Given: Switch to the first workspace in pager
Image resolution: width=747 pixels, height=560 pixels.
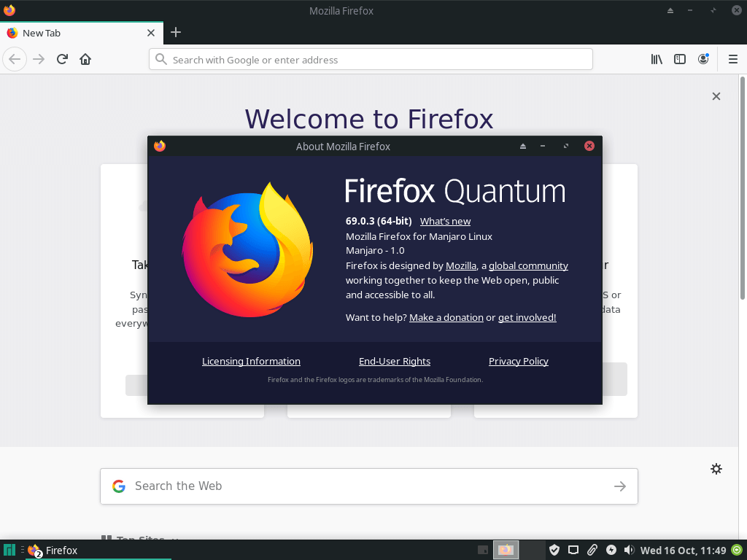Looking at the screenshot, I should pos(506,550).
